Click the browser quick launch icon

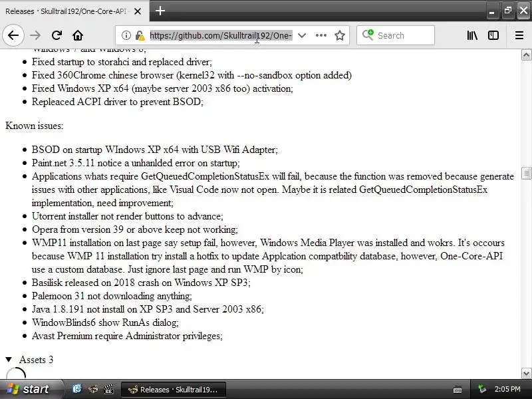pyautogui.click(x=93, y=389)
